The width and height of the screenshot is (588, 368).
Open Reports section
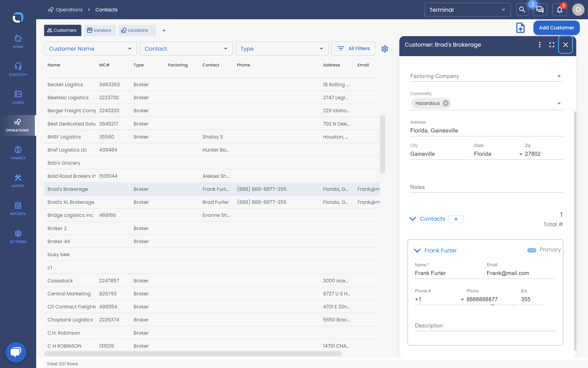[18, 209]
